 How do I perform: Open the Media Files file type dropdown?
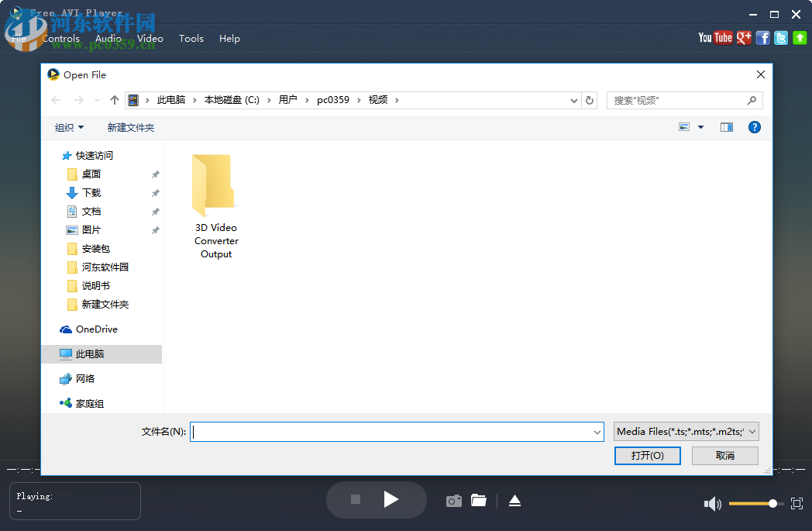(686, 431)
